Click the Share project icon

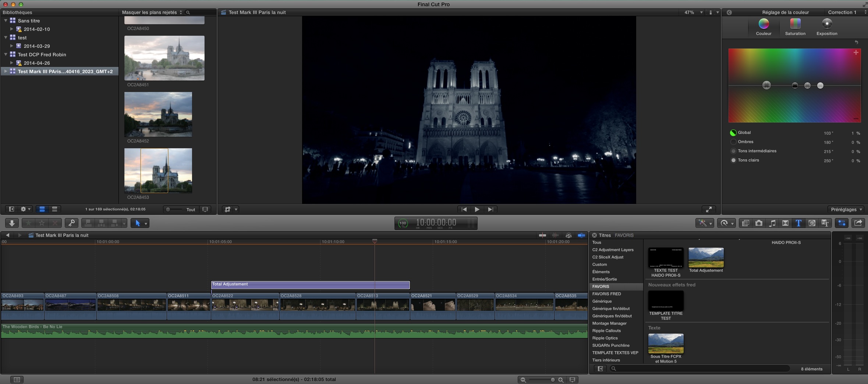[858, 223]
